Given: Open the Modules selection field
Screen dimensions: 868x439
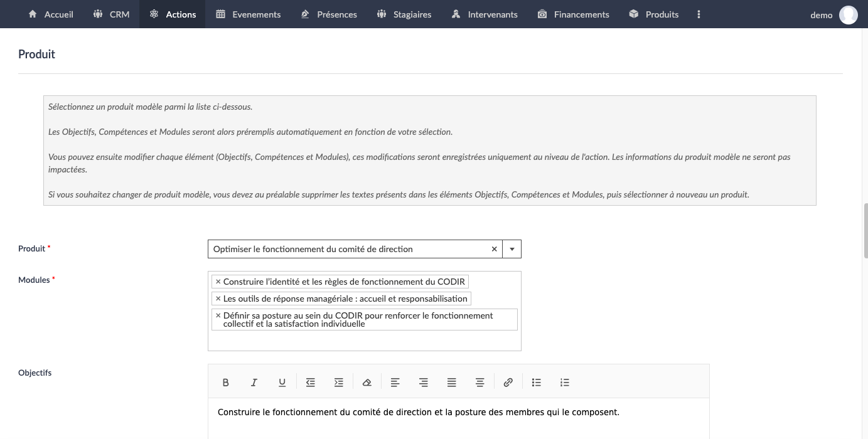Looking at the screenshot, I should click(x=364, y=339).
